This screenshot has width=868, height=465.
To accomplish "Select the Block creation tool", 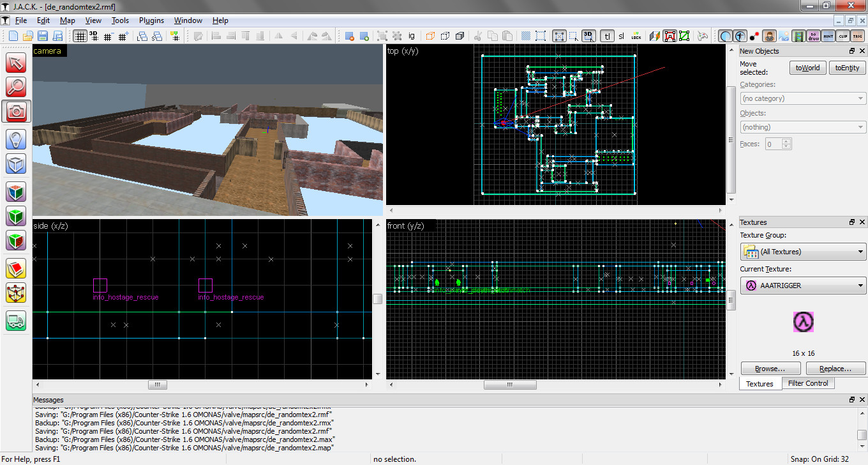I will 16,164.
